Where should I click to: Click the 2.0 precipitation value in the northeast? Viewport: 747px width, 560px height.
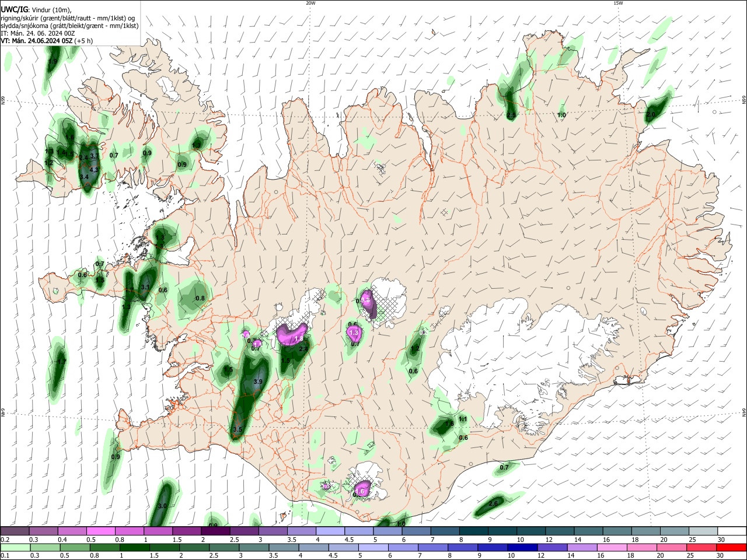point(651,115)
